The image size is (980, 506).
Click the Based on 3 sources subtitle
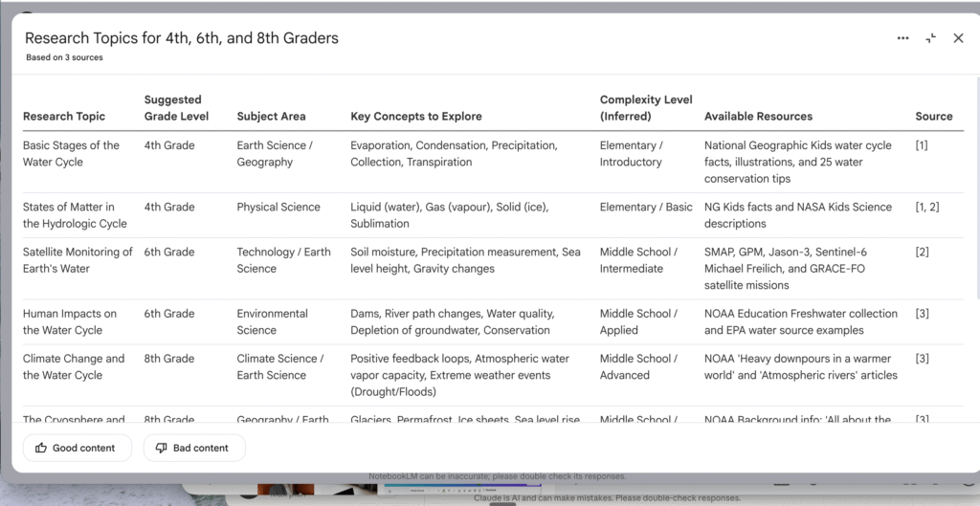64,57
